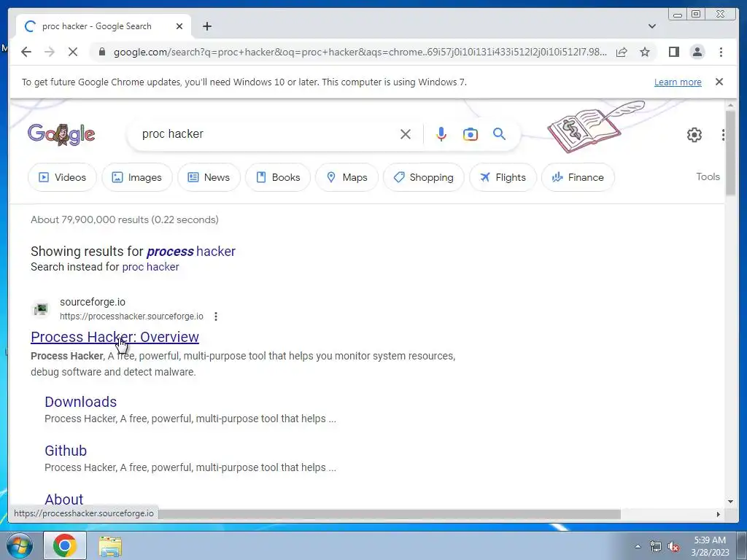Open the network status tray icon

655,546
